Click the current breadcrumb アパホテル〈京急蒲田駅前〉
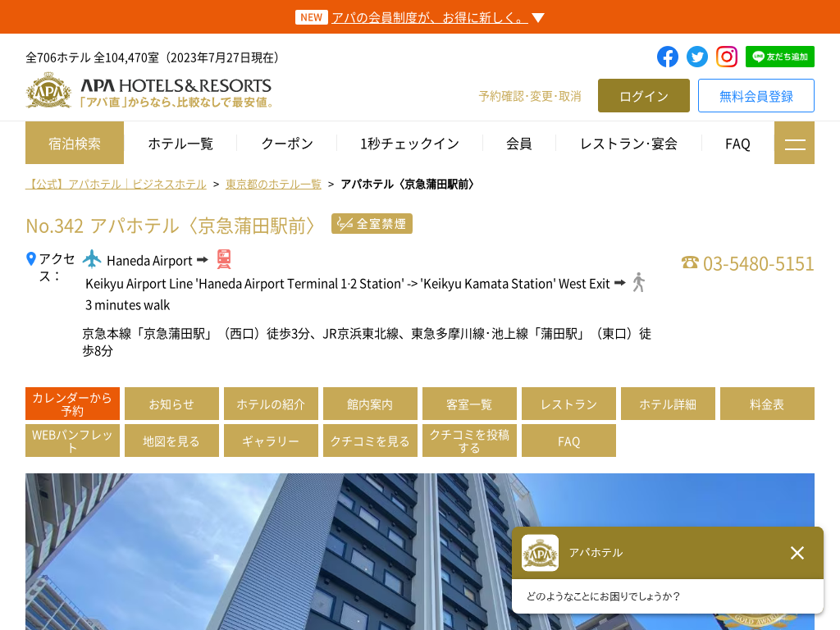This screenshot has width=840, height=630. pyautogui.click(x=408, y=185)
